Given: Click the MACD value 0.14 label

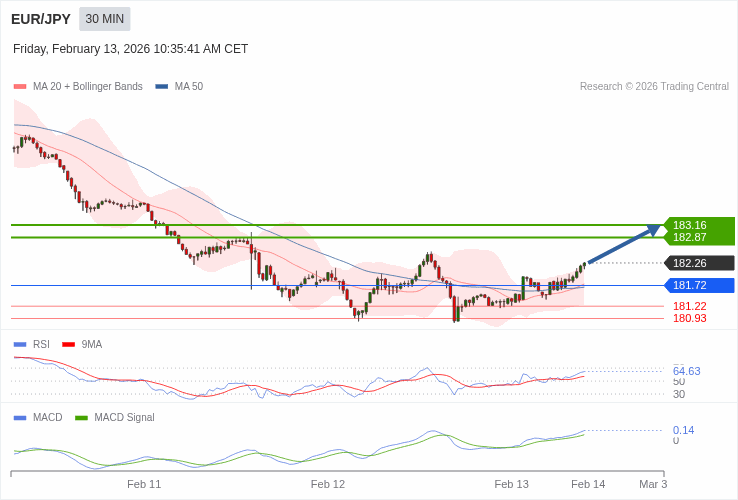Looking at the screenshot, I should (x=683, y=430).
